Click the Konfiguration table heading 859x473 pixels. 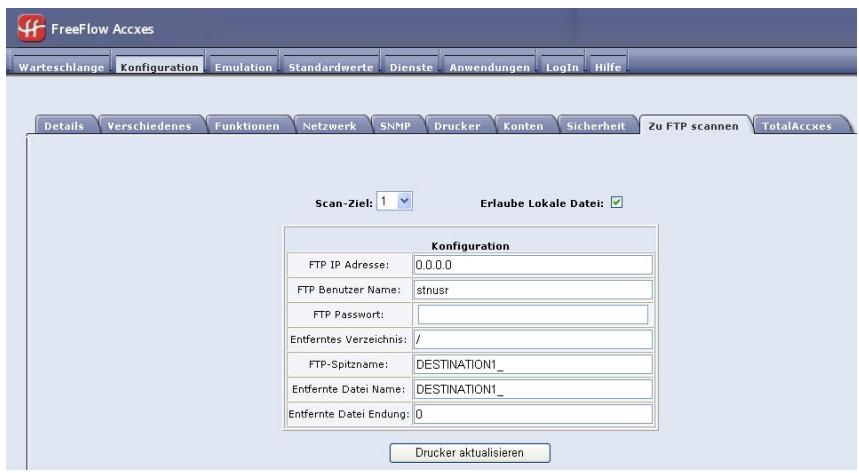470,246
